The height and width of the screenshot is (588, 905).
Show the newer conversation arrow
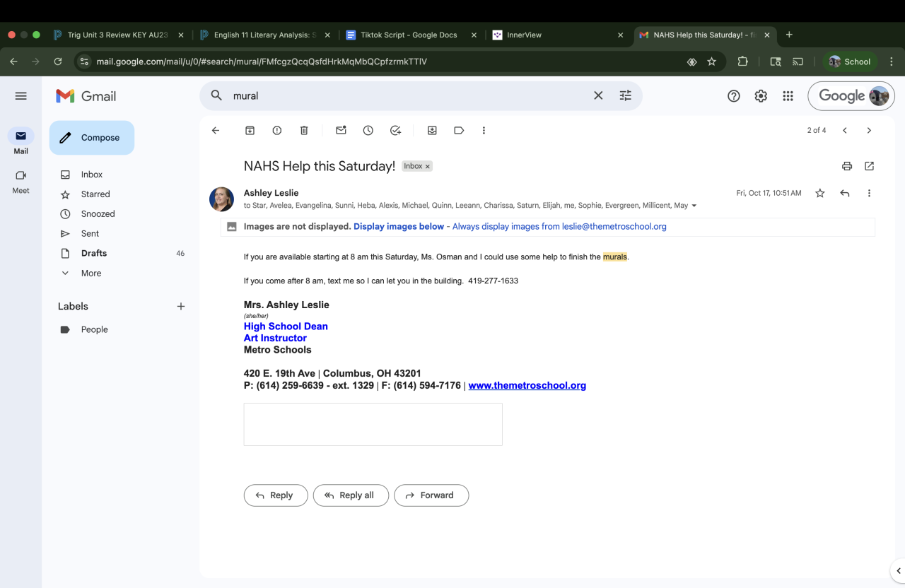click(844, 130)
